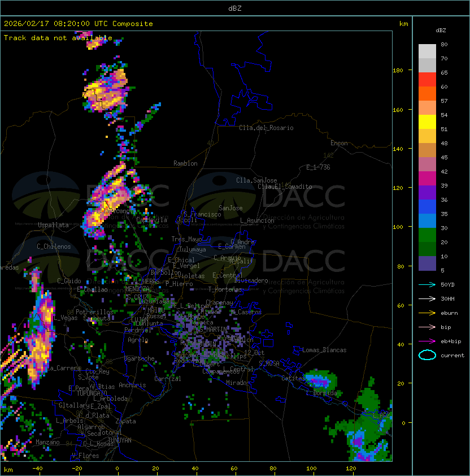Viewport: 470px width, 476px height.
Task: Click the 'Potrerillos' place label
Action: coord(94,312)
